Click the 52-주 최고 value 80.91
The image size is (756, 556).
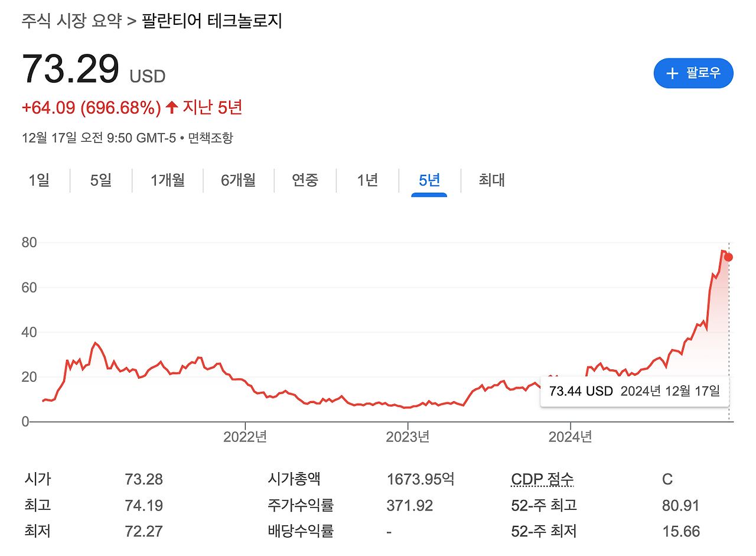681,506
